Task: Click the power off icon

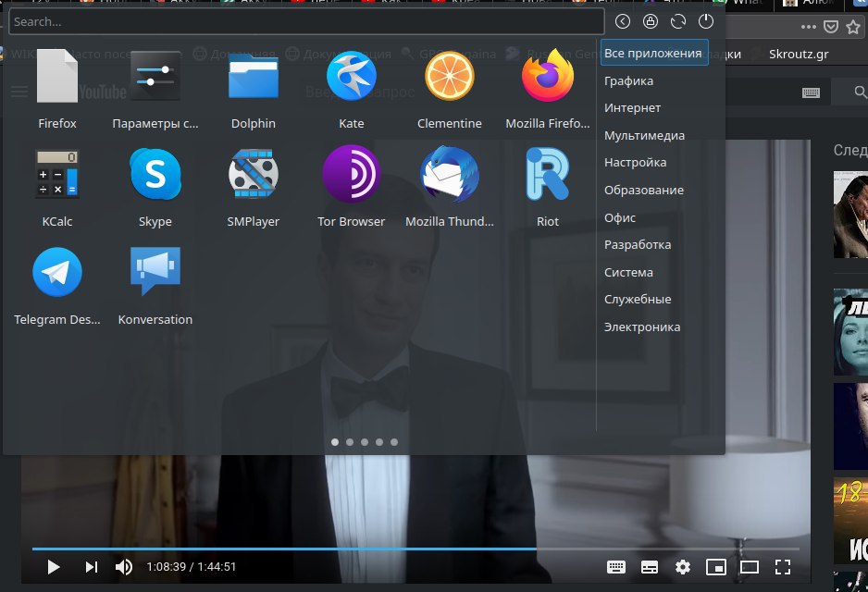Action: [706, 21]
